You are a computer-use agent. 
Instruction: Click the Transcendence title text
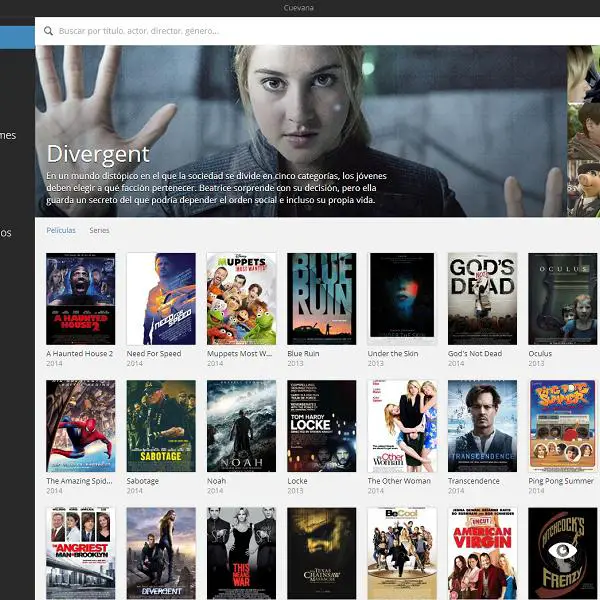click(474, 481)
